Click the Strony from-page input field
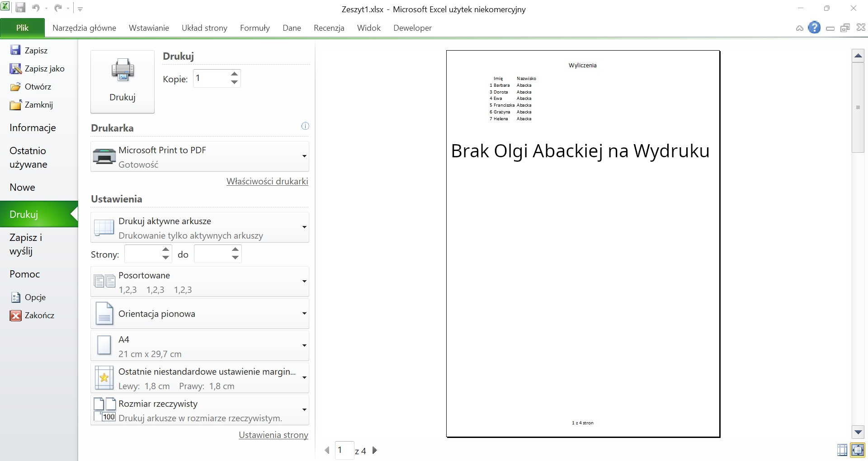 [142, 254]
